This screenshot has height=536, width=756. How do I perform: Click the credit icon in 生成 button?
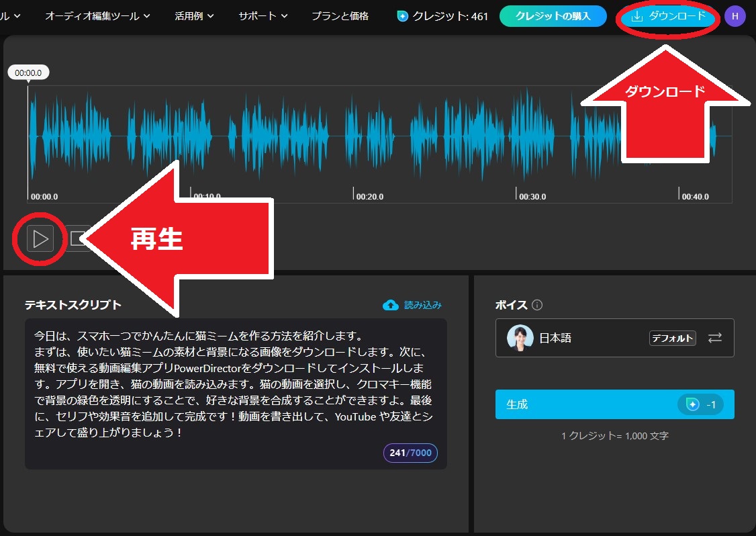coord(693,404)
